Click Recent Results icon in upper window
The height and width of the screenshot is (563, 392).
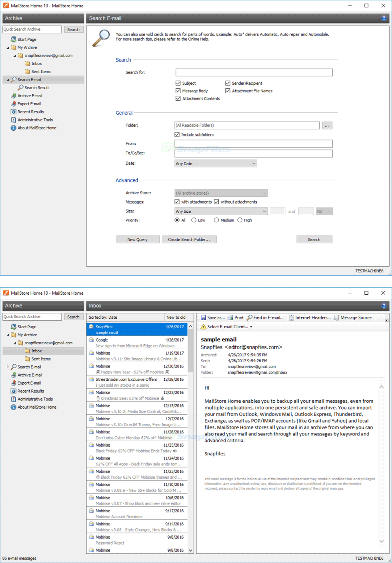14,112
